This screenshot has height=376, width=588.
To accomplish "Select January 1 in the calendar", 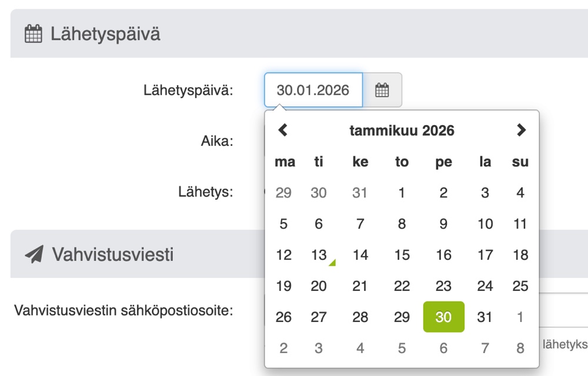I will click(x=402, y=193).
